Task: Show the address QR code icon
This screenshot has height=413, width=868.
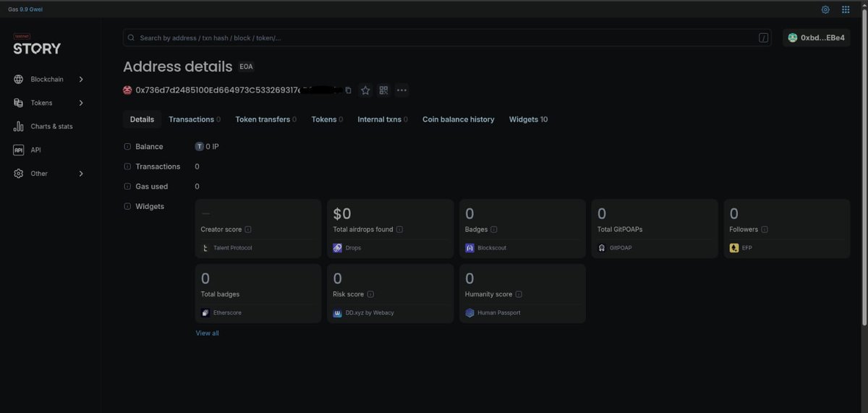Action: point(383,90)
